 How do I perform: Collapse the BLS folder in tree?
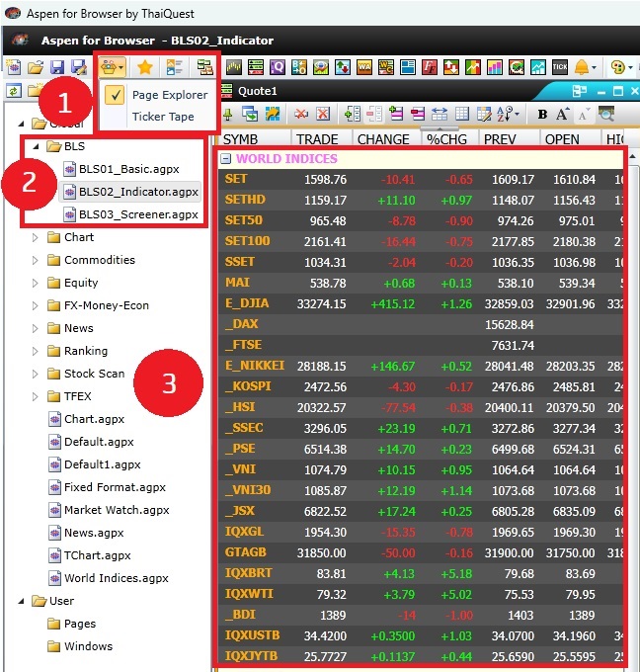pyautogui.click(x=36, y=146)
